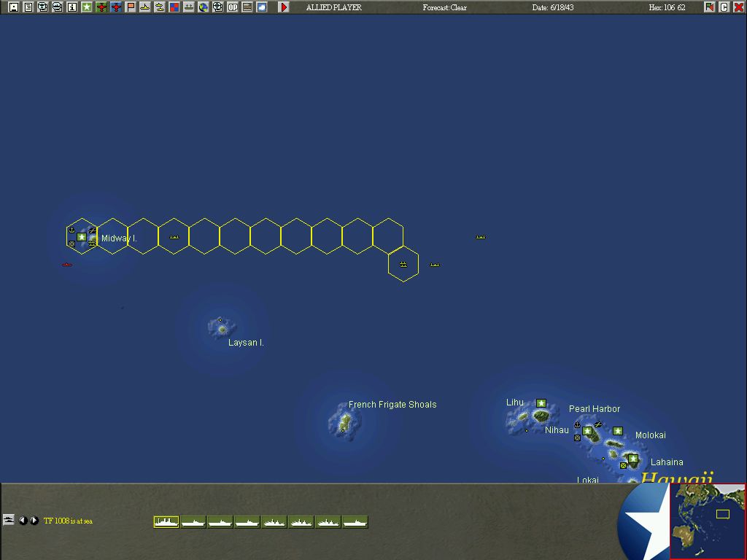
Task: Click the world minimap thumbnail
Action: point(708,521)
